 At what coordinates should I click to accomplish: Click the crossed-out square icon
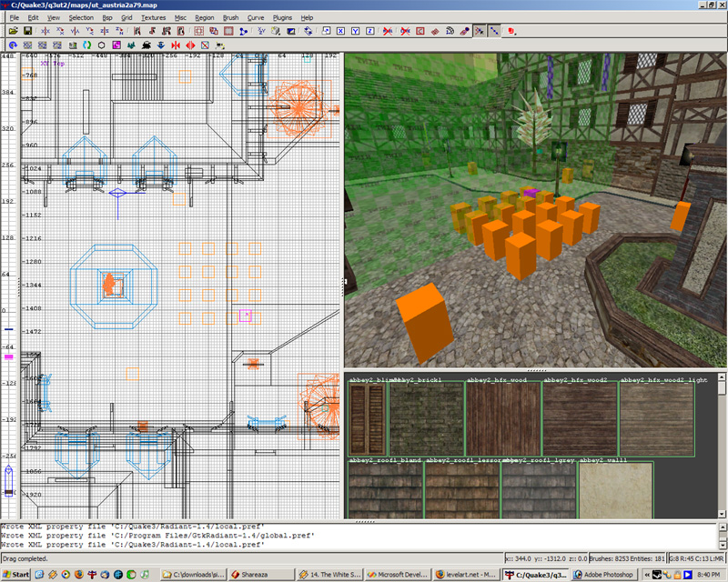point(206,45)
